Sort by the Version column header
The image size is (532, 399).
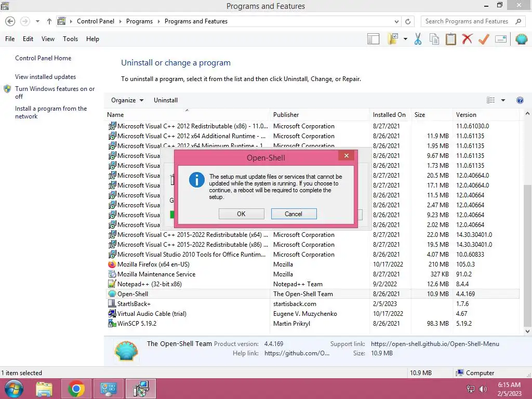point(486,115)
